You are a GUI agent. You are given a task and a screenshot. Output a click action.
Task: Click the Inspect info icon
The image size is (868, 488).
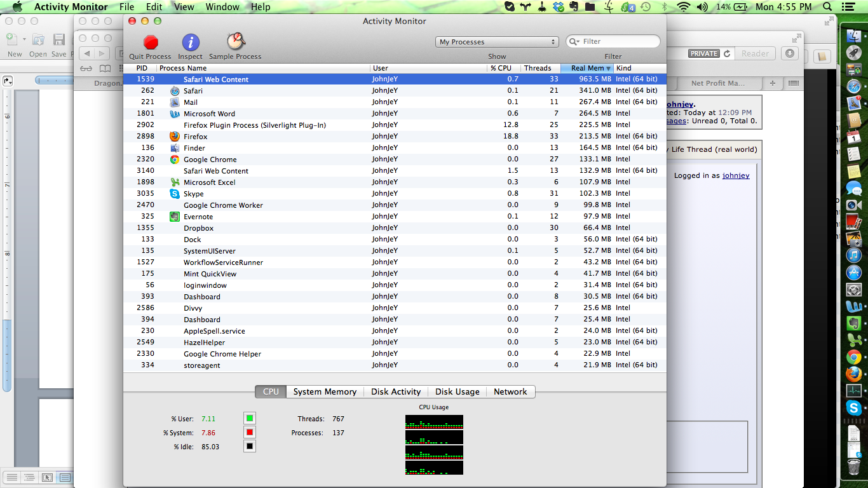pyautogui.click(x=191, y=43)
